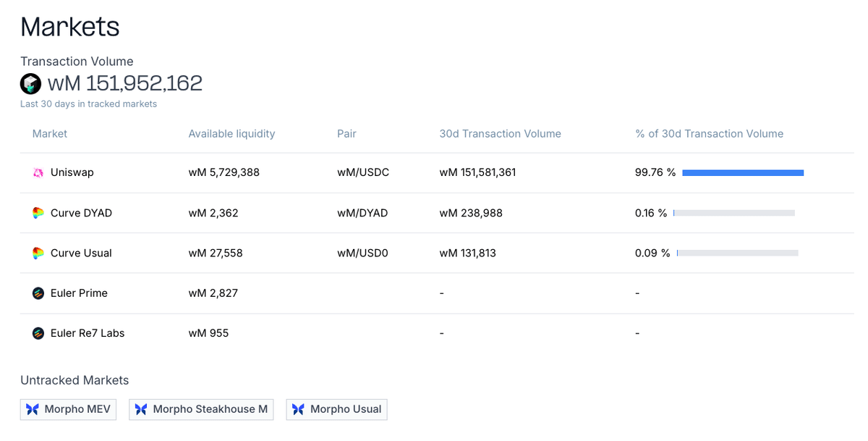This screenshot has height=441, width=868.
Task: Click the Curve Usual market icon
Action: point(38,253)
